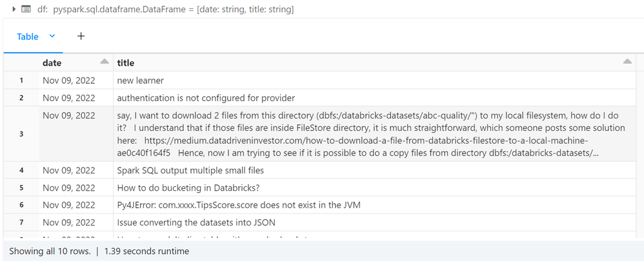Sort by the title column arrow icon

627,62
